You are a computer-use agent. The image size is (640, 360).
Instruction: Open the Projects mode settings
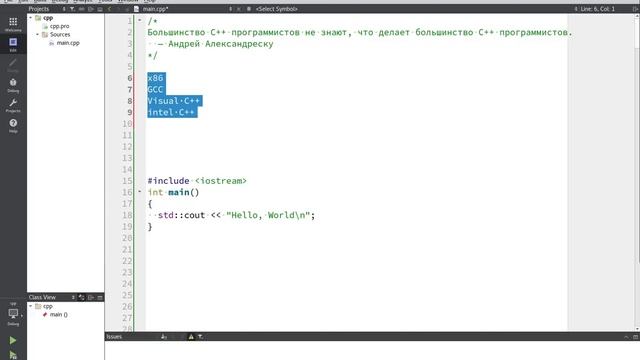(x=13, y=105)
